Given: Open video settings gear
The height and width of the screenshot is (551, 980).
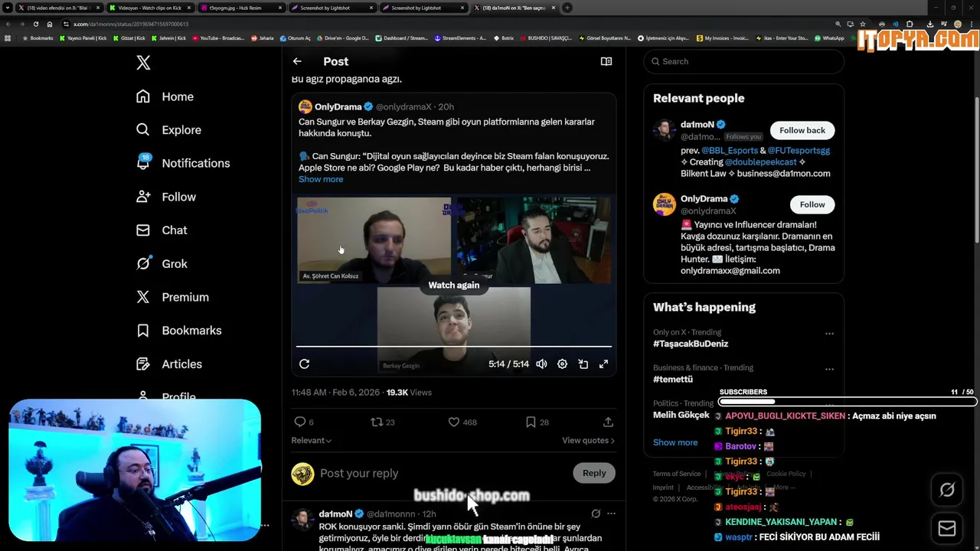Looking at the screenshot, I should [562, 364].
